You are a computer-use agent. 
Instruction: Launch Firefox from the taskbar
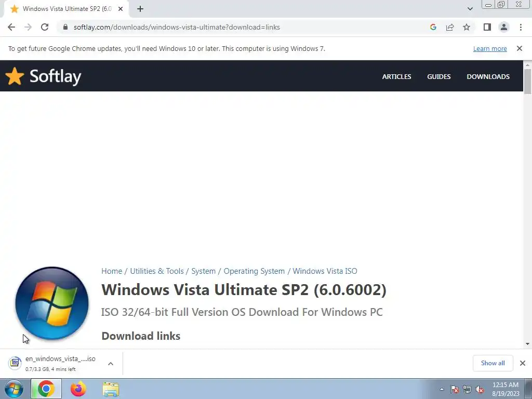pos(78,389)
